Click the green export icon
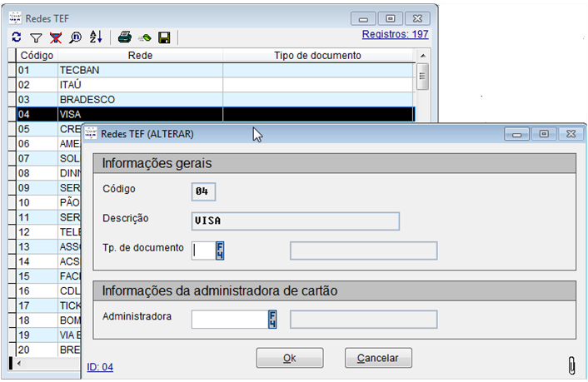 point(145,37)
